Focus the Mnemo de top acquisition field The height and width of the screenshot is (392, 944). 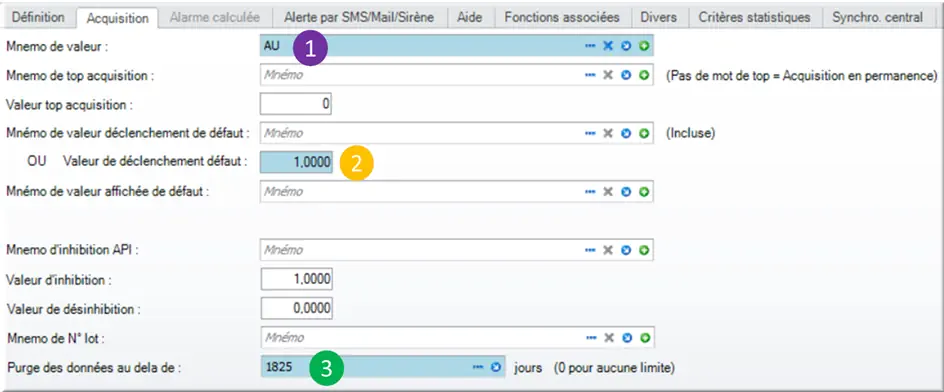coord(457,75)
